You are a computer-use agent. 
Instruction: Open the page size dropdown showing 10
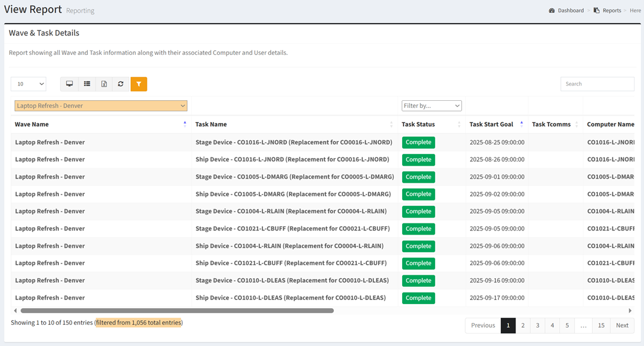[28, 84]
